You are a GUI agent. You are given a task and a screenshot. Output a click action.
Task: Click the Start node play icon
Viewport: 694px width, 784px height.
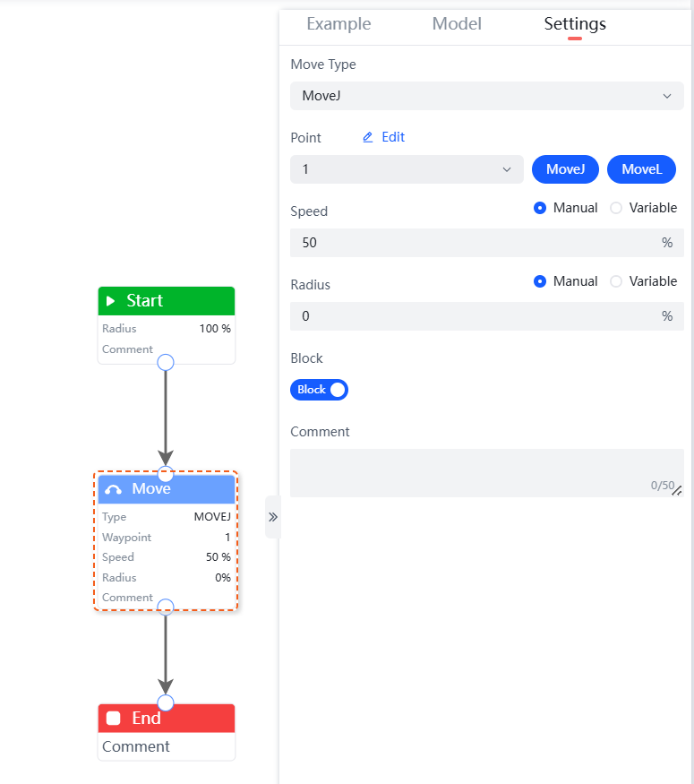111,301
